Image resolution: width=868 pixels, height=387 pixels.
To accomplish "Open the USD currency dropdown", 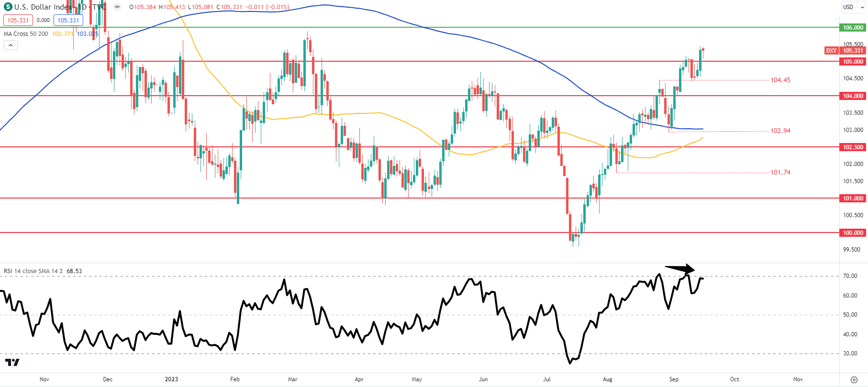I will tap(854, 7).
